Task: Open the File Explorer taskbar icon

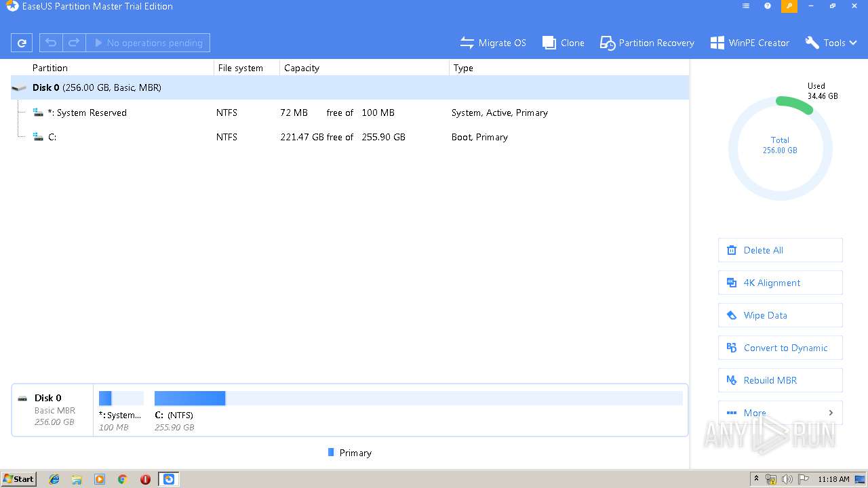Action: coord(77,479)
